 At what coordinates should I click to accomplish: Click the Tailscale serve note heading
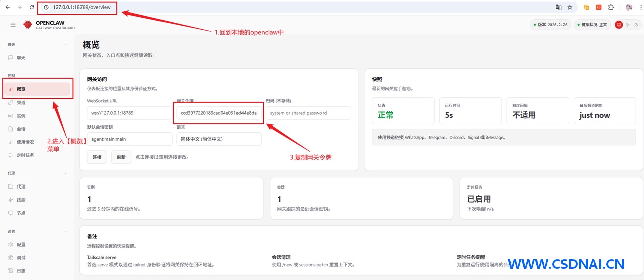pos(102,257)
